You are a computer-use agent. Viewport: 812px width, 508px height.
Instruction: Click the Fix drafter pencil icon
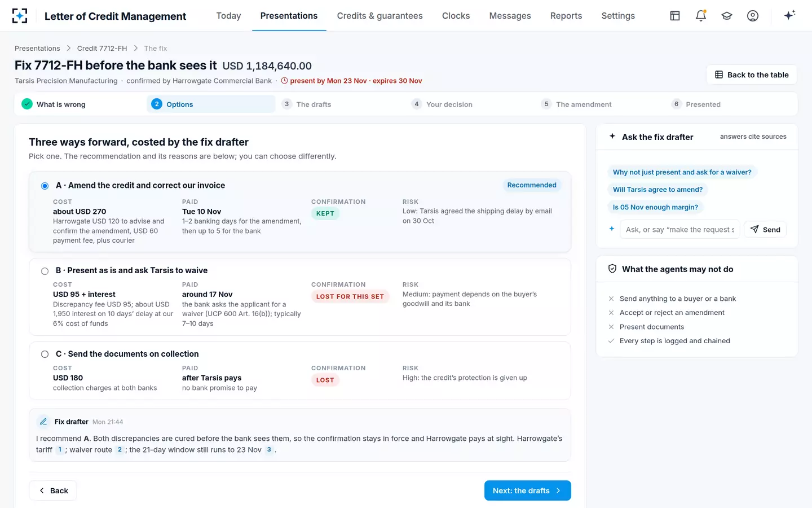pos(43,422)
